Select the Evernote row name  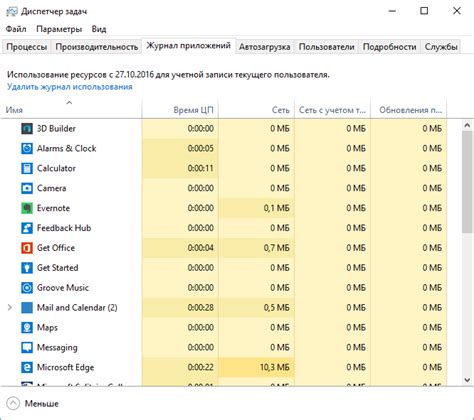(x=53, y=208)
